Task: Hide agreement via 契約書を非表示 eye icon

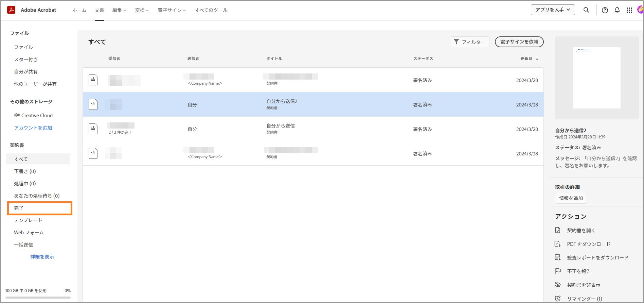Action: click(558, 285)
